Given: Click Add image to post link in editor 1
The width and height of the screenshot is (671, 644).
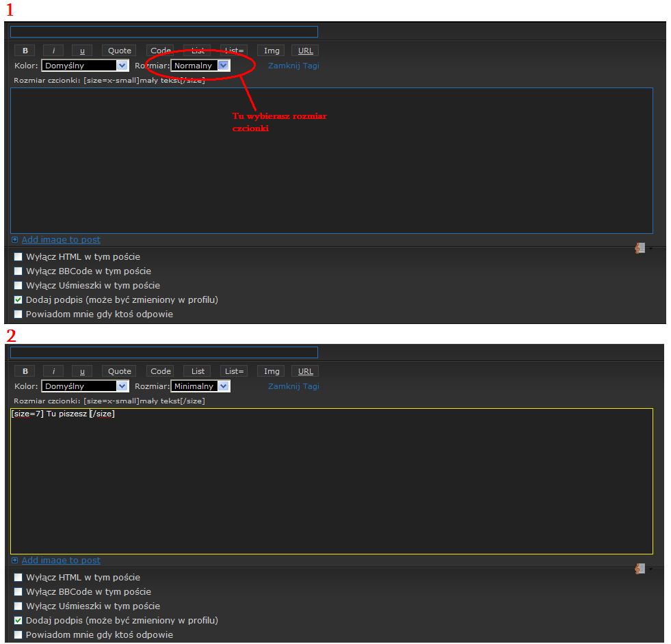Looking at the screenshot, I should point(61,239).
